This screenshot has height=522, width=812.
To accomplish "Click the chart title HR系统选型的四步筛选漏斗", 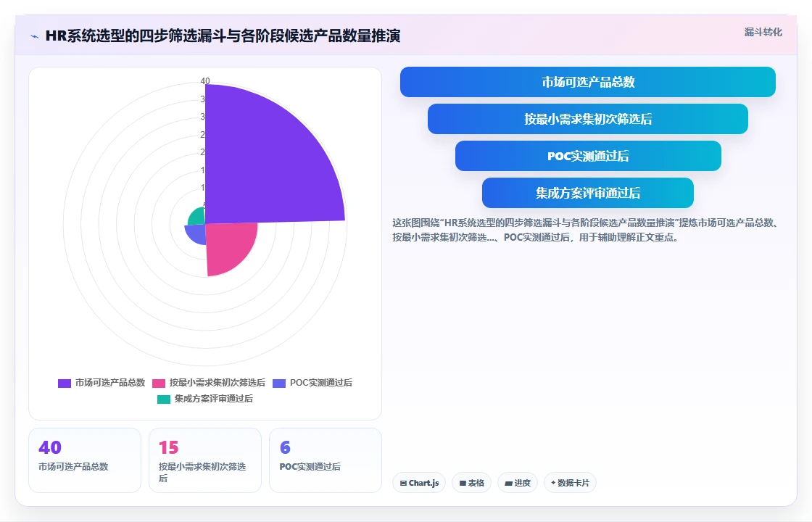I will (x=223, y=36).
